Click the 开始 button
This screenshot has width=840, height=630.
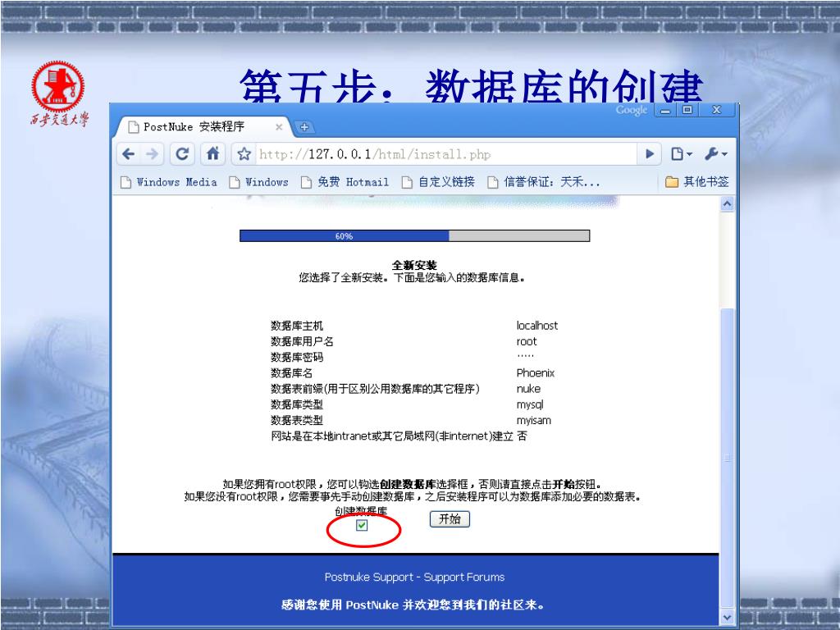[x=450, y=519]
